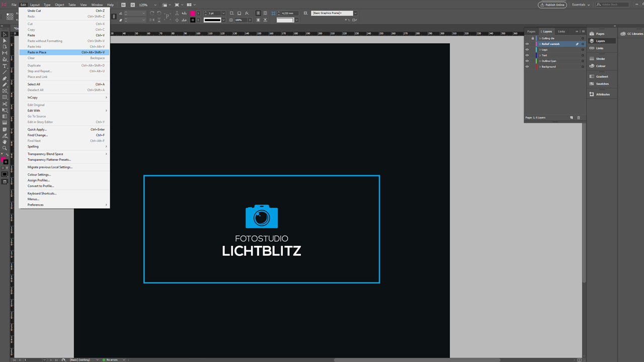The image size is (644, 362).
Task: Expand the Background layer
Action: click(540, 66)
